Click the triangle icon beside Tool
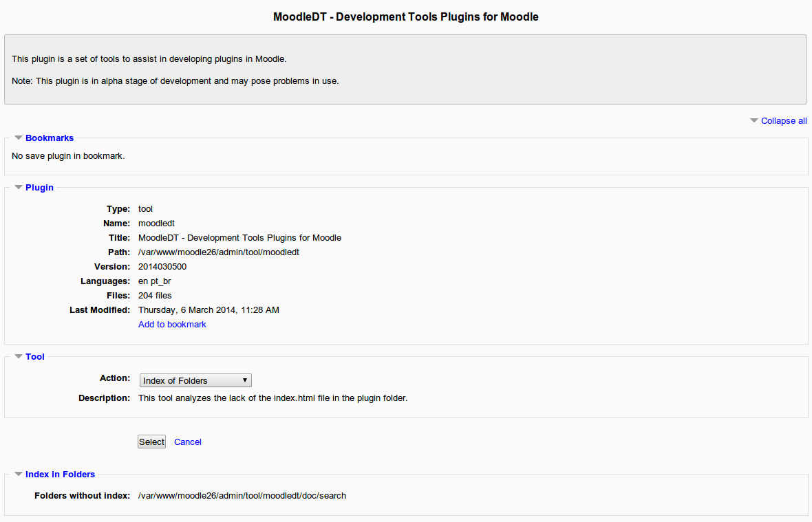This screenshot has width=812, height=522. pos(18,356)
